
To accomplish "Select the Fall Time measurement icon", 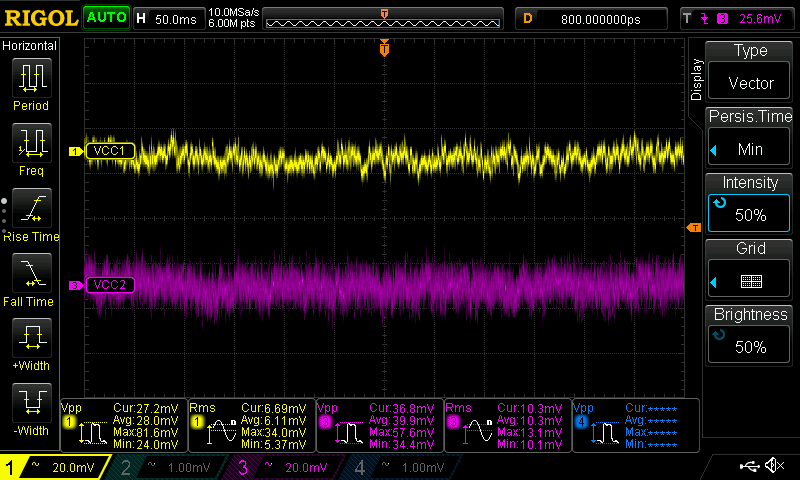I will [x=32, y=272].
